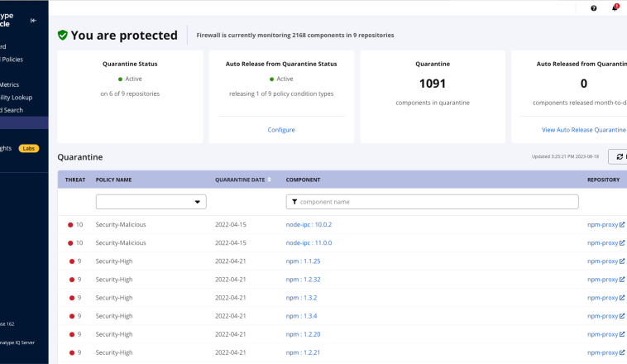Viewport: 627px width, 364px height.
Task: Collapse the left sidebar with the arrow icon
Action: tap(33, 20)
